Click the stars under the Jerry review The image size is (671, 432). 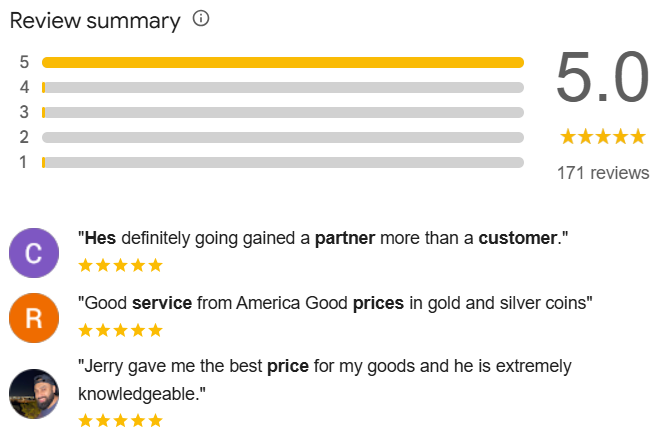(x=120, y=420)
